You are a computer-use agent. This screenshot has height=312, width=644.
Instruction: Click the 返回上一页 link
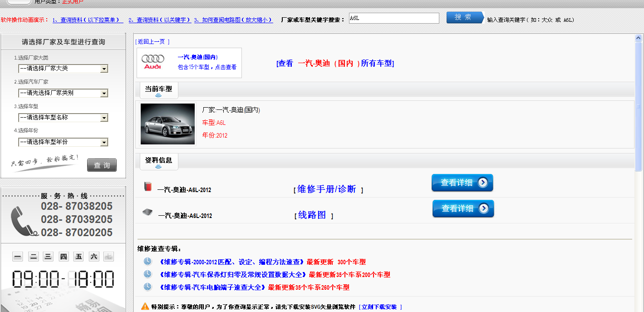pos(152,41)
